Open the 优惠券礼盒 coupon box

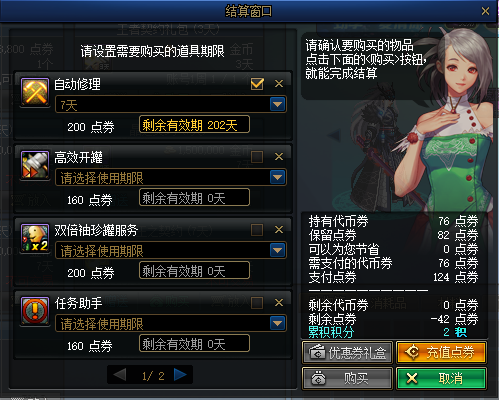coord(347,352)
